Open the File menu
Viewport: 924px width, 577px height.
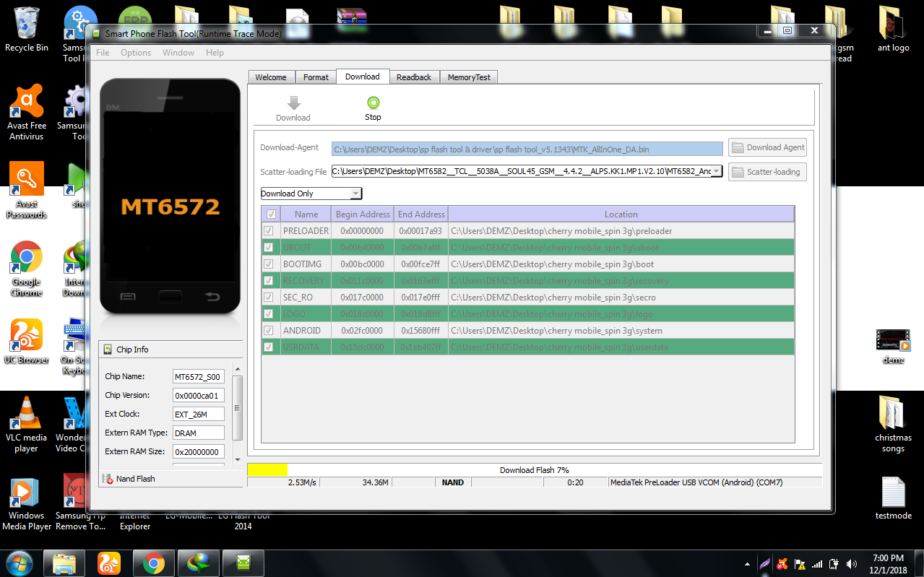click(103, 53)
